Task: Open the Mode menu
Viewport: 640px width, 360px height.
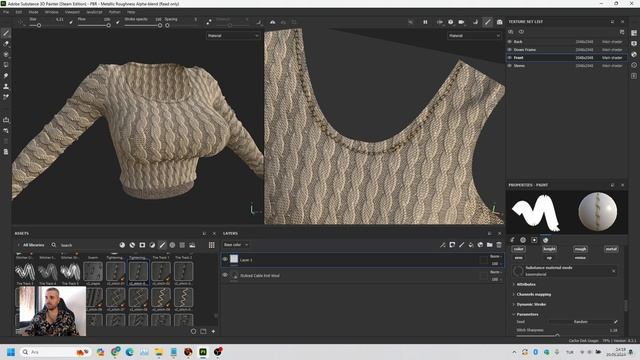Action: pos(33,12)
